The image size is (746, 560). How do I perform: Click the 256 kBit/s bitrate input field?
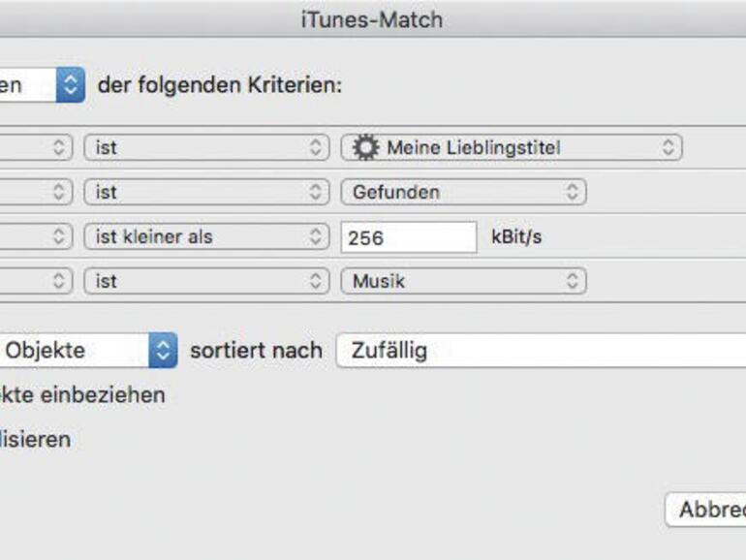click(x=408, y=237)
